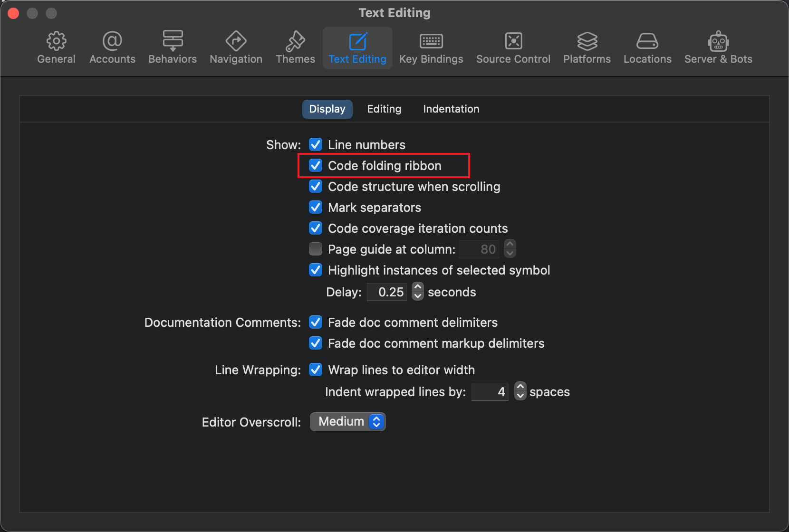Decrease the Indent wrapped lines stepper
This screenshot has height=532, width=789.
(520, 396)
